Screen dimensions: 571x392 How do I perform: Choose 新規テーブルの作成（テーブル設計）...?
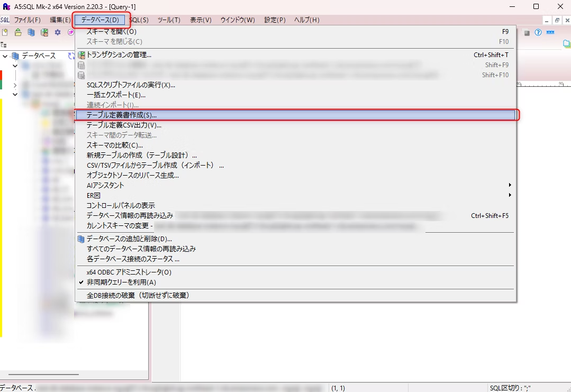(x=296, y=156)
